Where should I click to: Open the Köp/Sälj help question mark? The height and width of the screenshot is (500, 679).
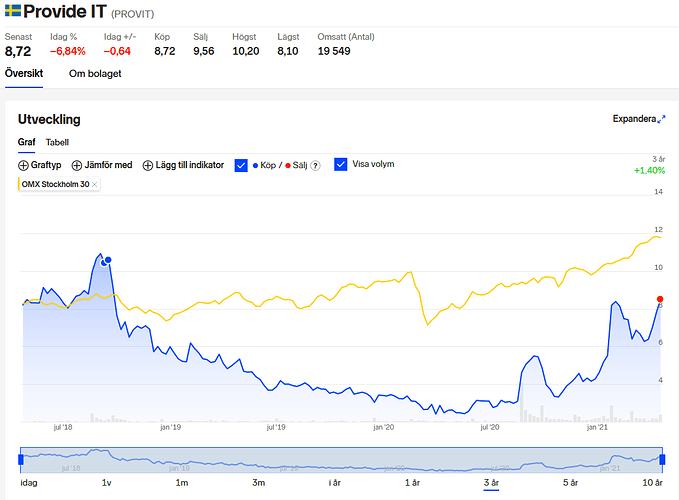[x=316, y=165]
